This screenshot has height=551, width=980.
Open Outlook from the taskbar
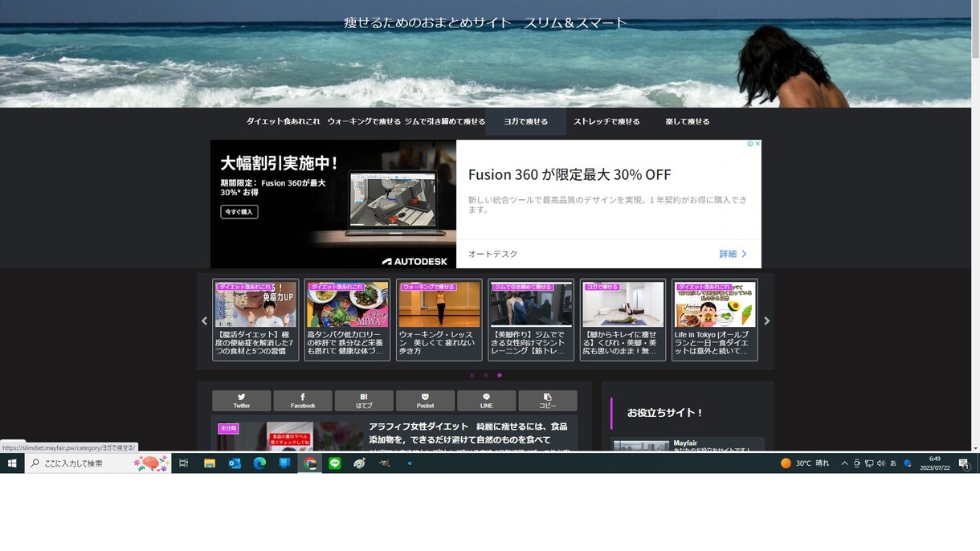pyautogui.click(x=235, y=463)
